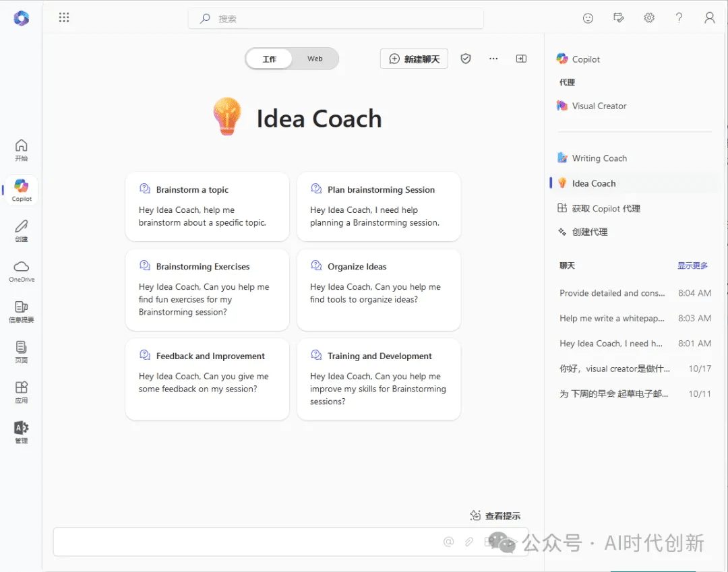The height and width of the screenshot is (572, 728).
Task: Click the chat message input box
Action: coord(291,542)
